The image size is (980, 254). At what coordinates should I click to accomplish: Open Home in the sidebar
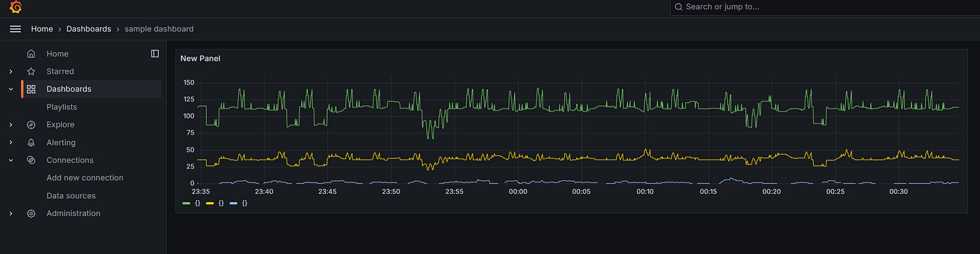point(57,54)
